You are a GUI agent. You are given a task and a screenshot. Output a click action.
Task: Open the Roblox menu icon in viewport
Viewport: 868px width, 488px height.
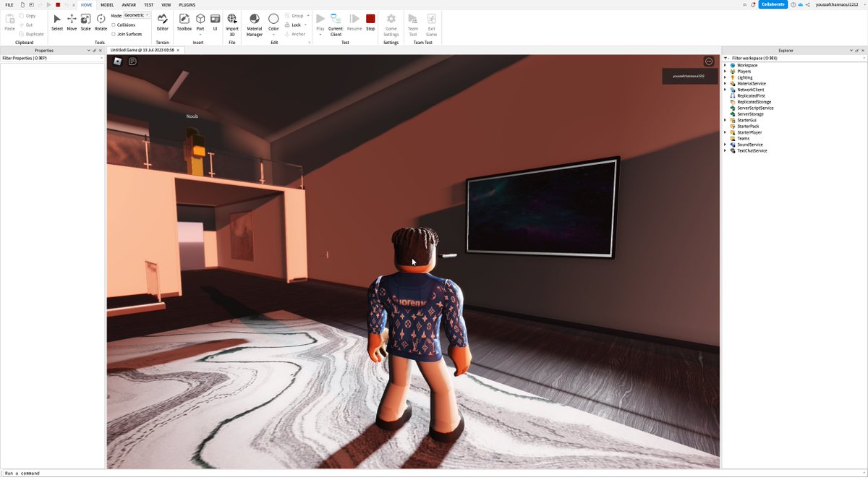click(118, 61)
